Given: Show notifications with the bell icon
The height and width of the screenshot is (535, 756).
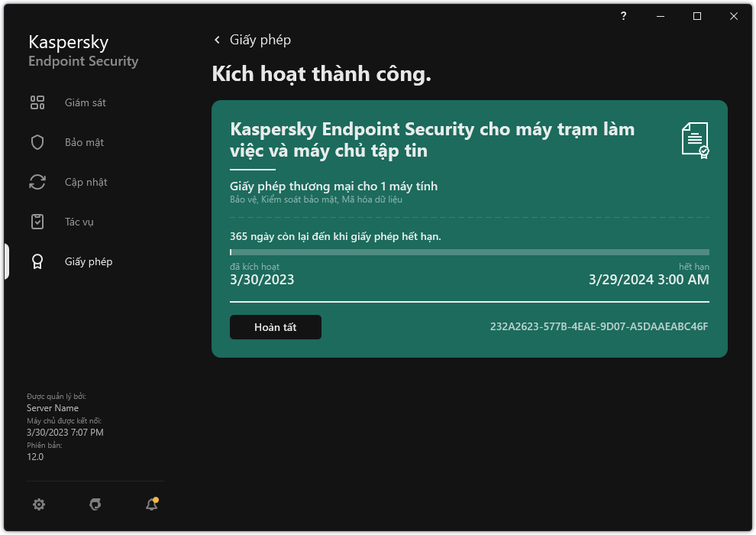Looking at the screenshot, I should pos(152,504).
